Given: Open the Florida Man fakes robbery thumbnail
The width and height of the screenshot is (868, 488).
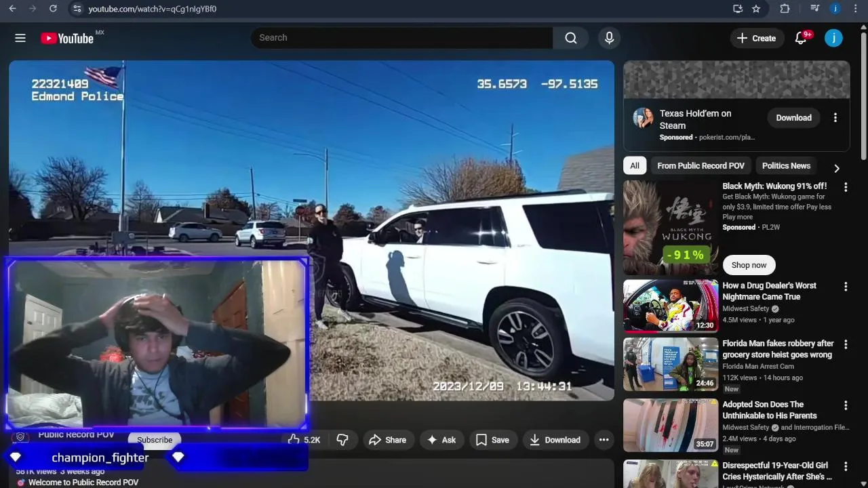Looking at the screenshot, I should point(671,364).
